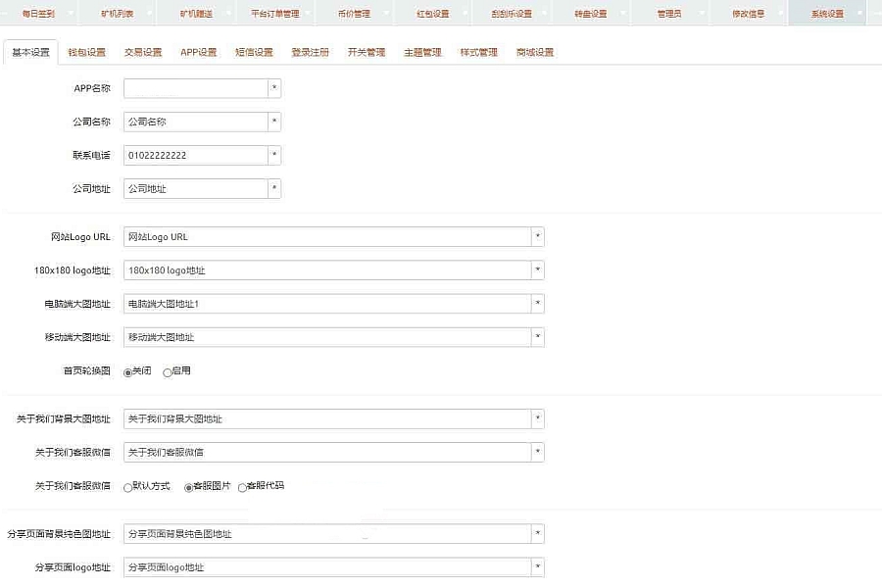Go to the 修改信息 menu
The height and width of the screenshot is (588, 882).
pos(748,13)
